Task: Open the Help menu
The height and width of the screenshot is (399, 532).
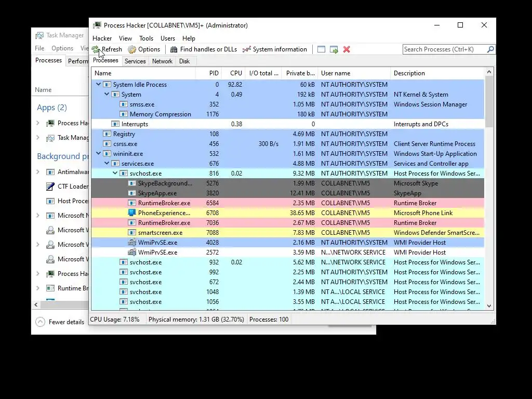Action: [x=189, y=38]
